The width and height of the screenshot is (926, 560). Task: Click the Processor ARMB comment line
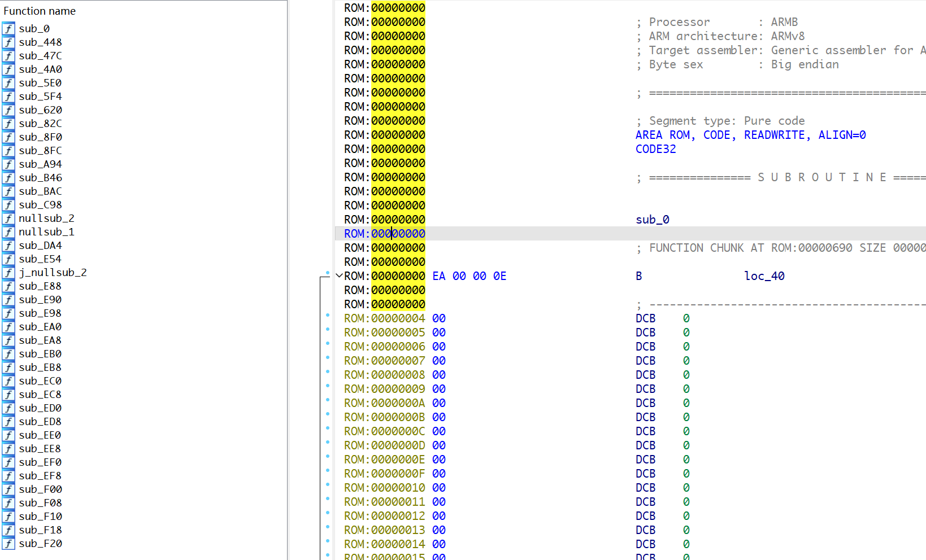pyautogui.click(x=717, y=22)
